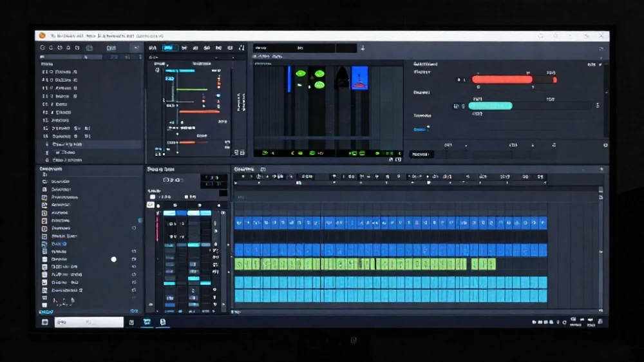Click the white rounded button above the step grid
The width and height of the screenshot is (644, 362).
point(150,205)
